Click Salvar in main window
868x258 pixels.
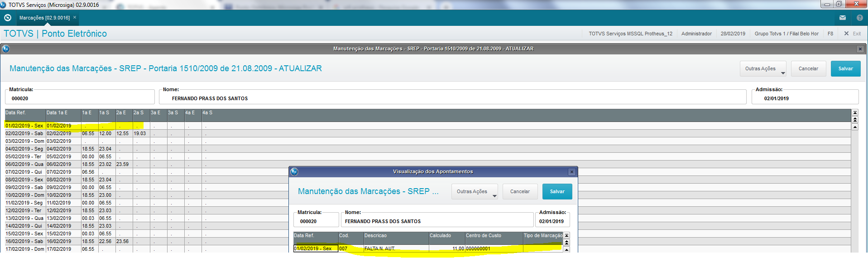pos(845,68)
